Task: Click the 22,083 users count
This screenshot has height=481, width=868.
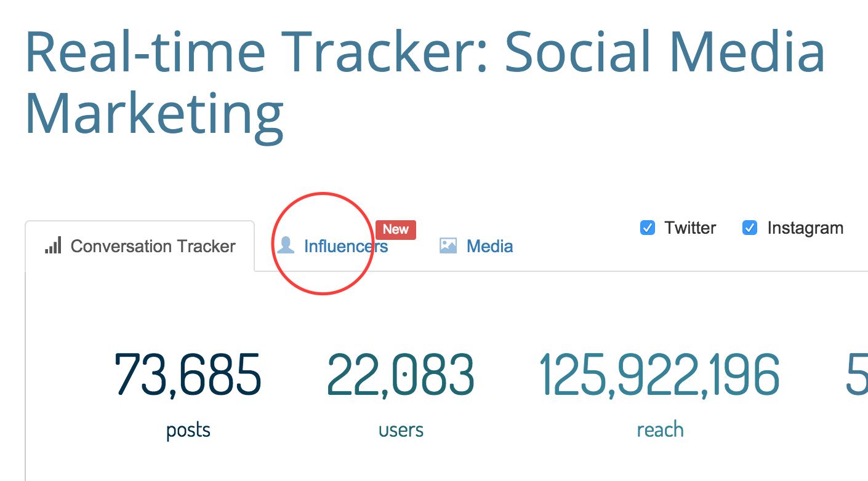Action: coord(401,375)
